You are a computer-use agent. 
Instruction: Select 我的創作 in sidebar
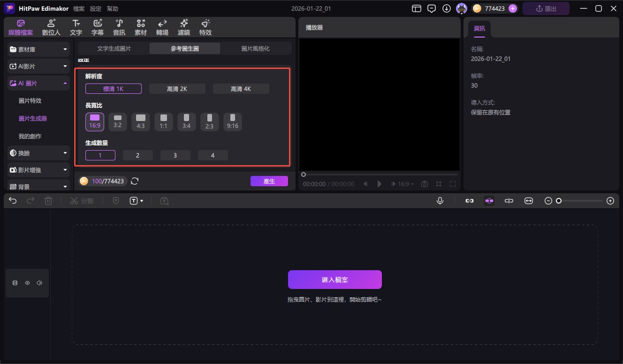30,136
